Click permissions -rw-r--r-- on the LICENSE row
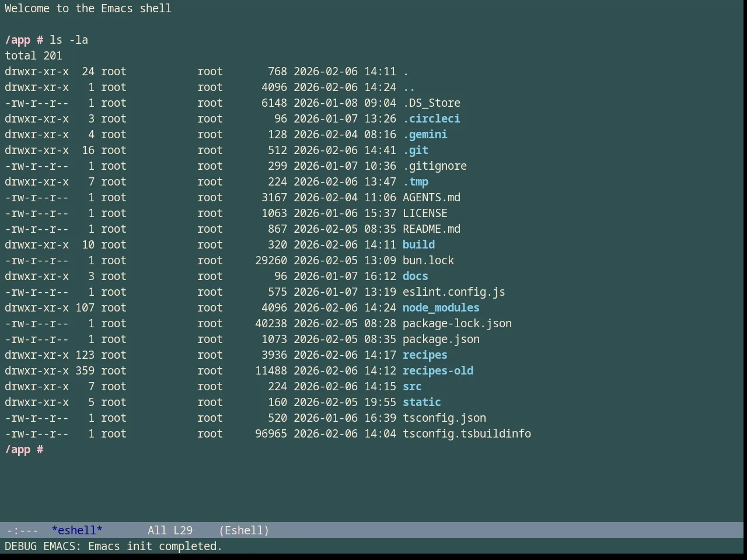The height and width of the screenshot is (560, 747). 37,213
